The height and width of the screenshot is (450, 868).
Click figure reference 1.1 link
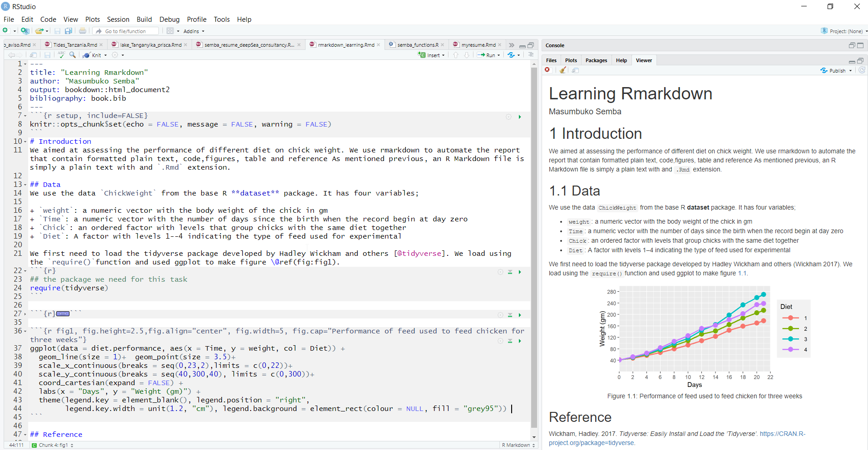pyautogui.click(x=742, y=273)
